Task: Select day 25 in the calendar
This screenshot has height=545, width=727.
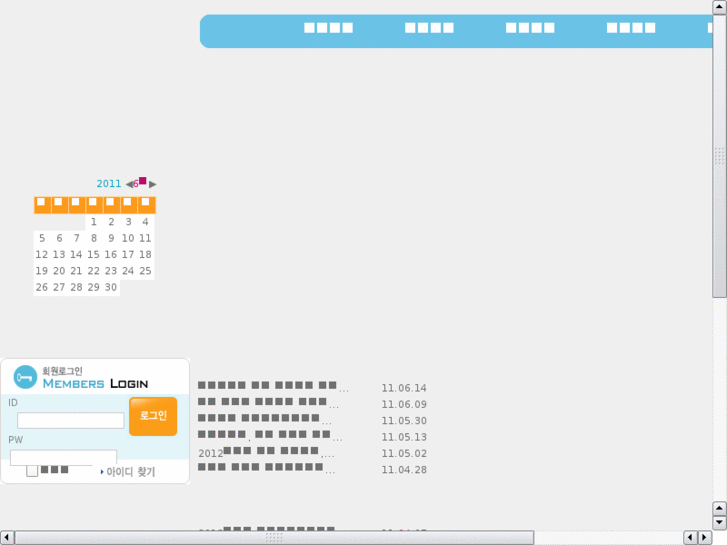Action: (x=145, y=271)
